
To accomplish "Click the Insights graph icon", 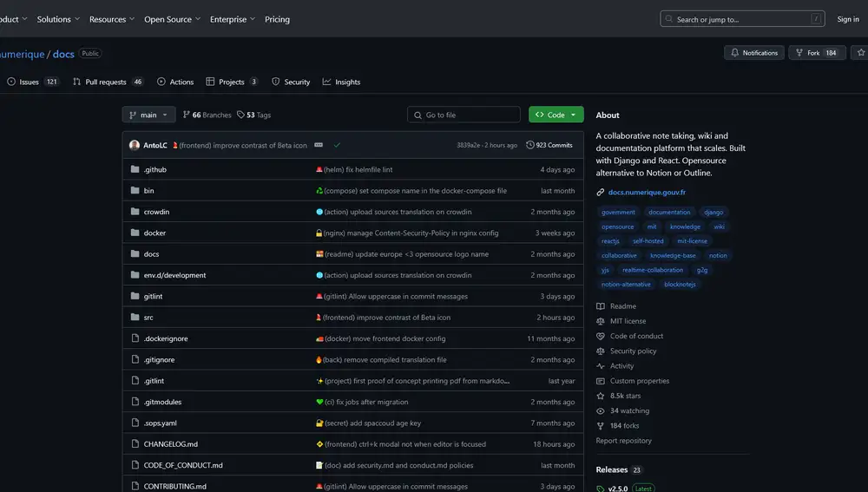I will coord(326,82).
